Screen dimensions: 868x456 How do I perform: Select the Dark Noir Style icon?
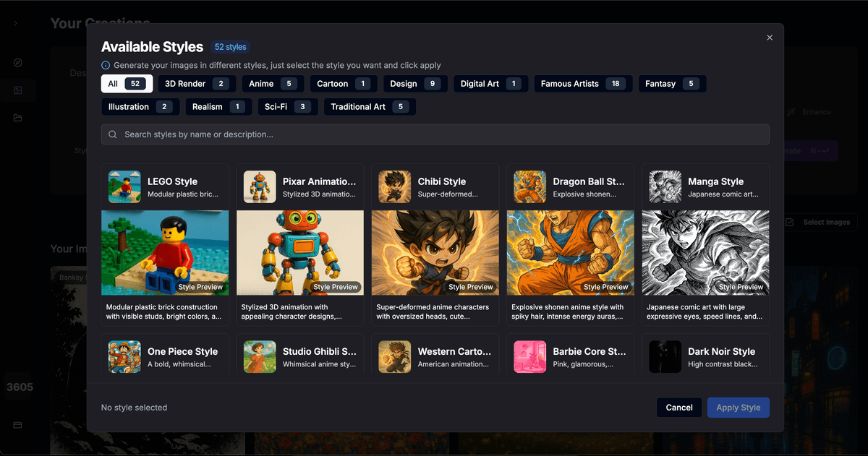point(665,356)
